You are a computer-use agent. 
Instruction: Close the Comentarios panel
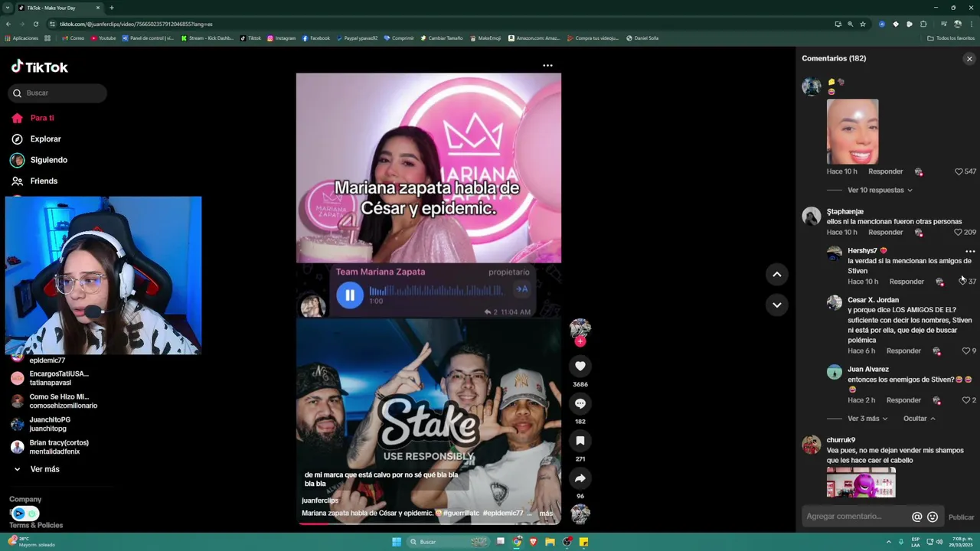[x=969, y=59]
